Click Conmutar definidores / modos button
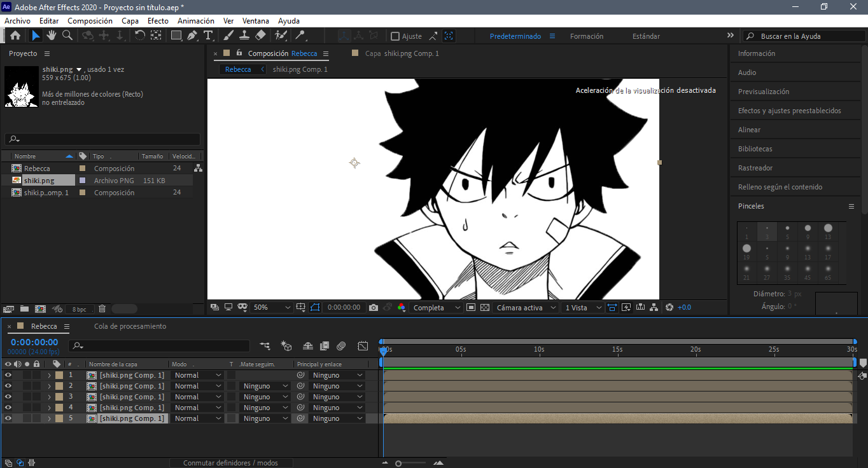Viewport: 868px width, 468px height. coord(231,463)
